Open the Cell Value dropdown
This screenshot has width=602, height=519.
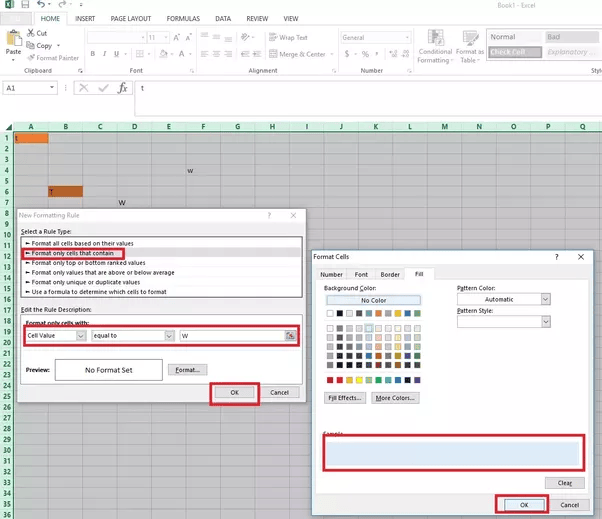[x=81, y=336]
